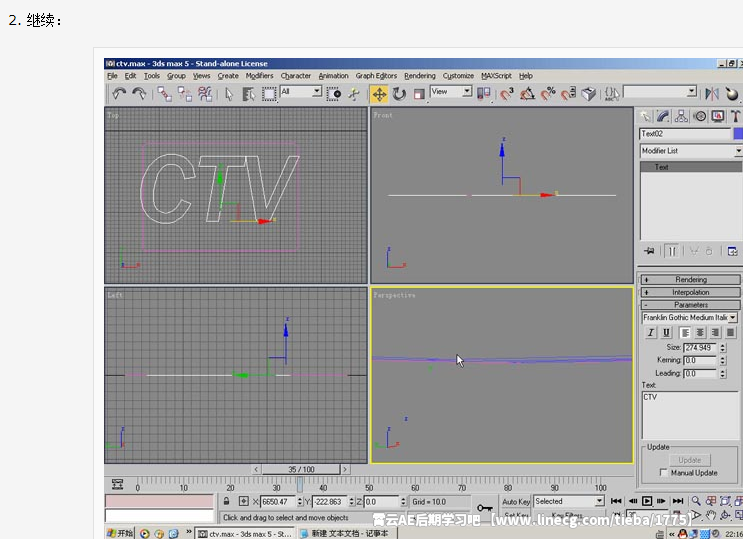743x539 pixels.
Task: Toggle underline text formatting button
Action: [666, 333]
